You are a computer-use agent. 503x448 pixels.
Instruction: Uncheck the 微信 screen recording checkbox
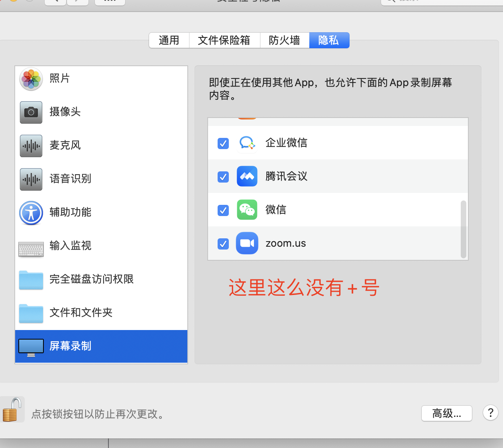point(223,210)
